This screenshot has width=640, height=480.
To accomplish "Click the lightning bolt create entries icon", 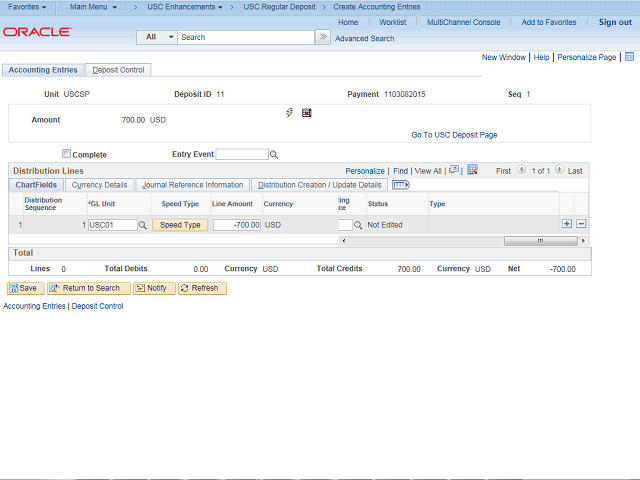I will (289, 113).
